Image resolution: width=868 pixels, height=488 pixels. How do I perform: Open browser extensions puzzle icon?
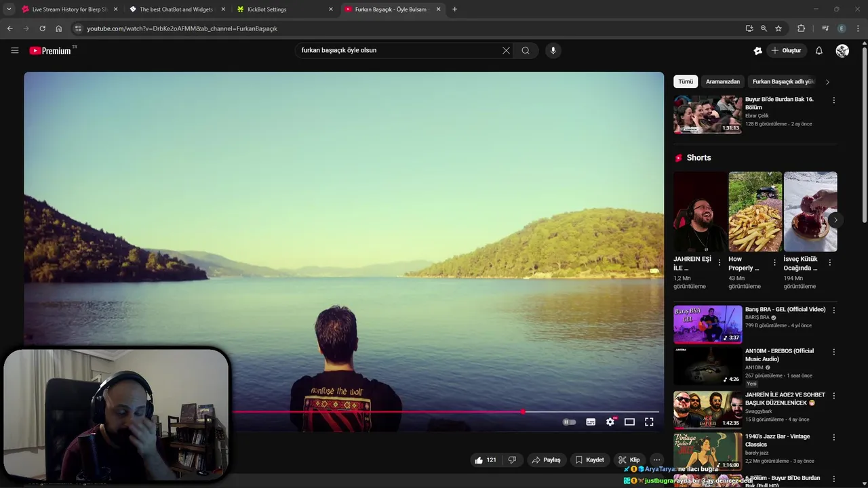[x=801, y=28]
